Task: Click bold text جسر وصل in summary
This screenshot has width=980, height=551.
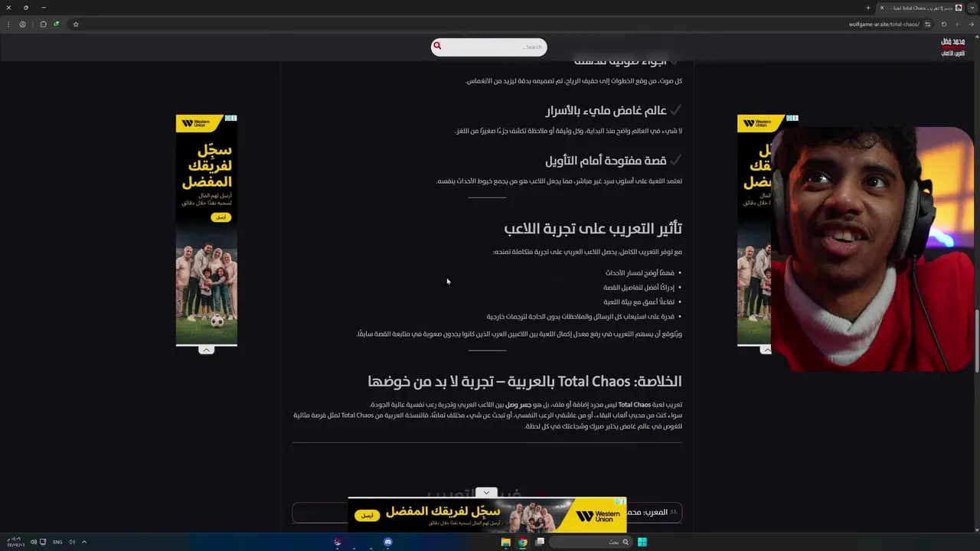Action: (x=518, y=405)
